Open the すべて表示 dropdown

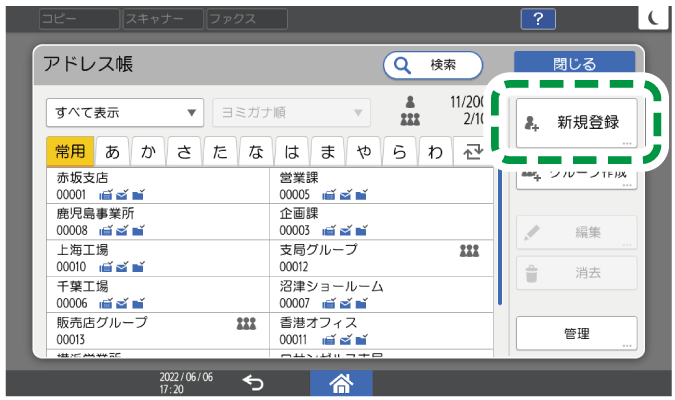(125, 112)
